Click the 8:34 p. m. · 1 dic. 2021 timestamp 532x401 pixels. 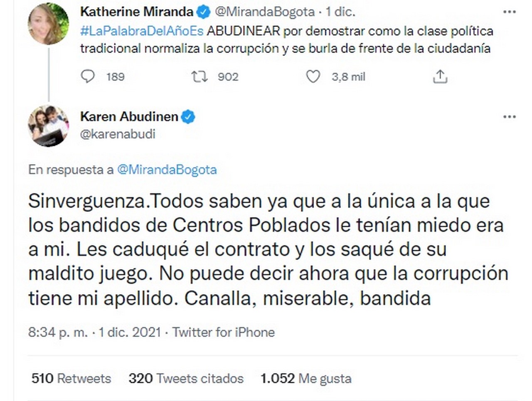click(94, 332)
